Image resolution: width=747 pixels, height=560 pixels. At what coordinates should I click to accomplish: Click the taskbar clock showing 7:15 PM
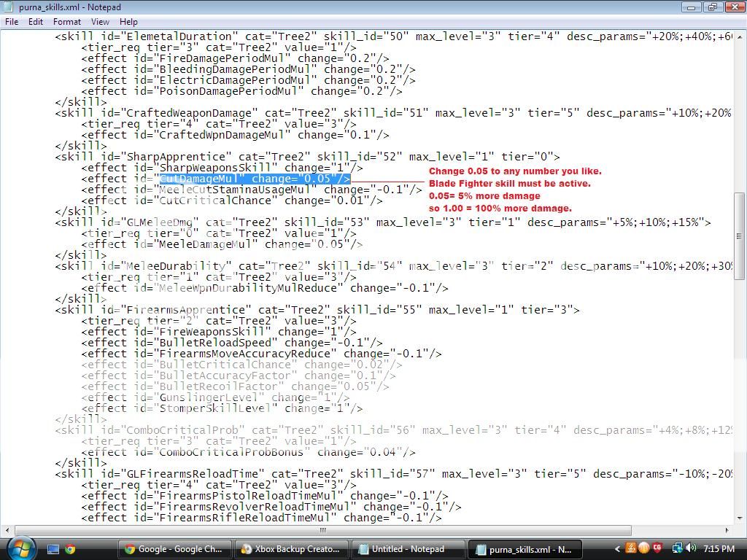[x=719, y=548]
